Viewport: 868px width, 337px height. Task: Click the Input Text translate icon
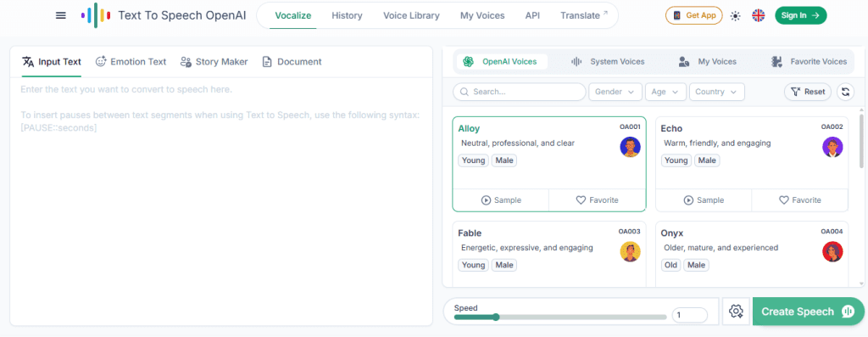pyautogui.click(x=28, y=61)
